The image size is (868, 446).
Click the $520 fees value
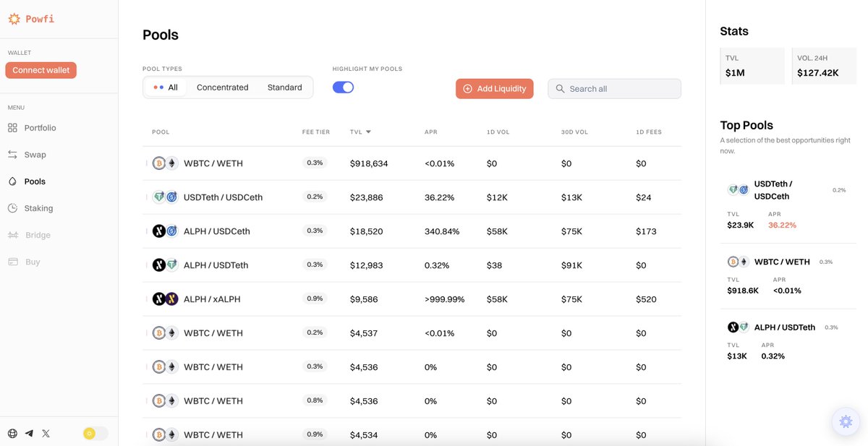(646, 299)
